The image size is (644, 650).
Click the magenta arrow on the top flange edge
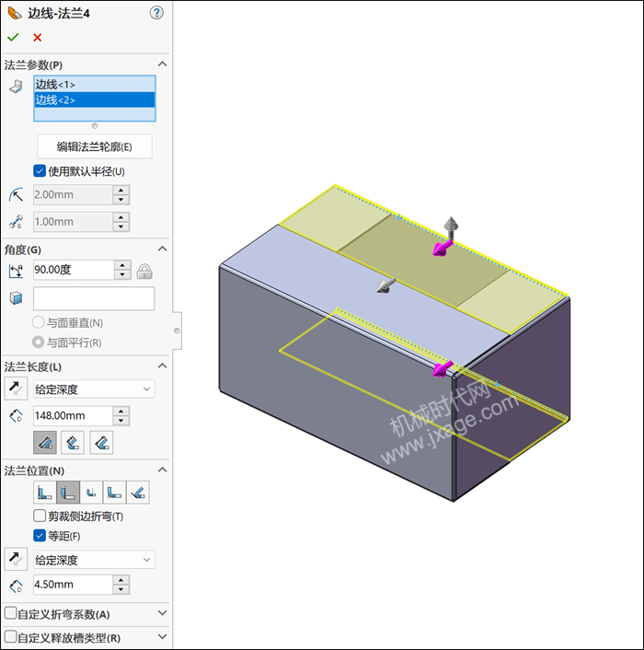[x=443, y=248]
